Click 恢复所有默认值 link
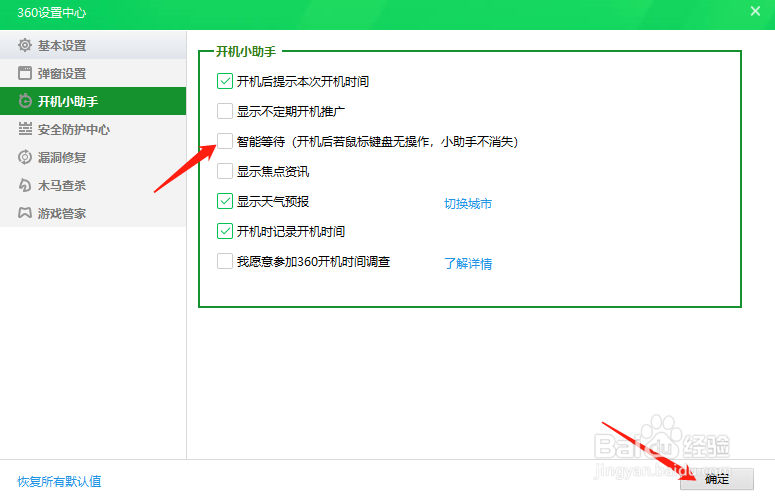The image size is (775, 498). (59, 481)
